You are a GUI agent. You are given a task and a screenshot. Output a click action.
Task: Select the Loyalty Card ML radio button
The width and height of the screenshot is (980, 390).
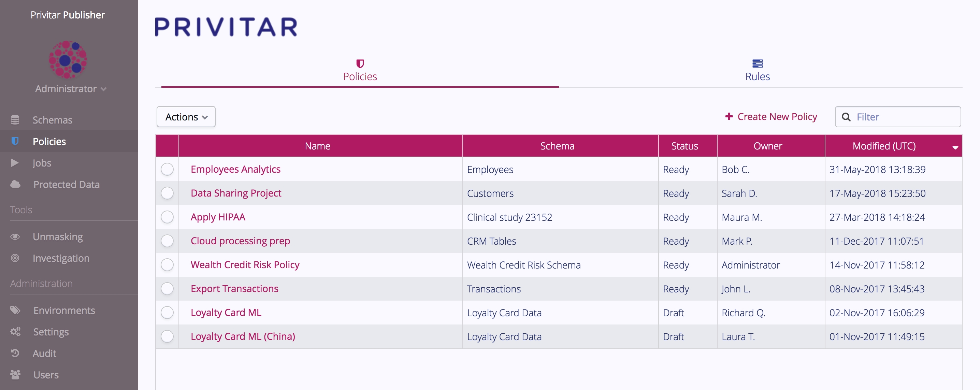click(x=167, y=313)
